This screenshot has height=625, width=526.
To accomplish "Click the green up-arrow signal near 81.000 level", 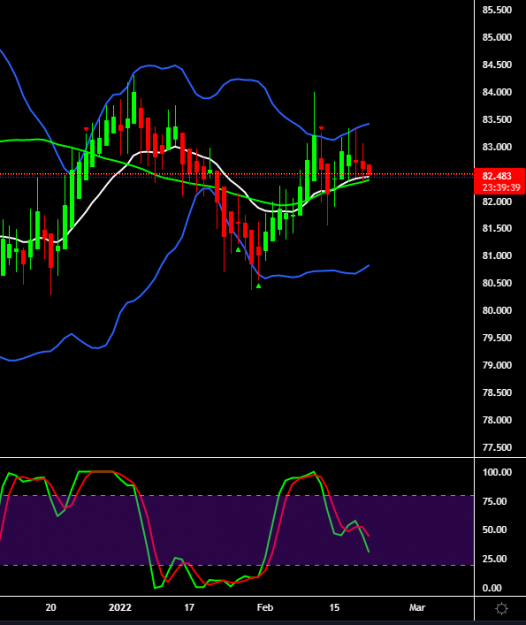I will 238,250.
